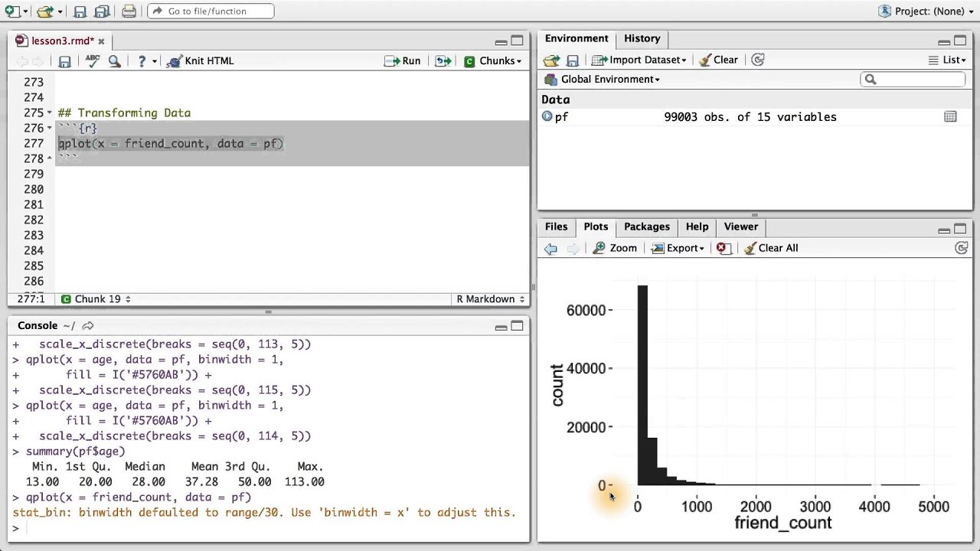Click the top toolbar Save icon
Screen dimensions: 980x551
point(80,11)
